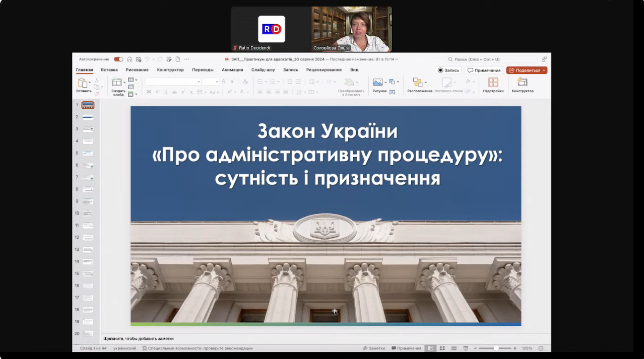Click the Add-ins (Надстройки) icon
Screen dimensions: 644x359
click(x=493, y=83)
